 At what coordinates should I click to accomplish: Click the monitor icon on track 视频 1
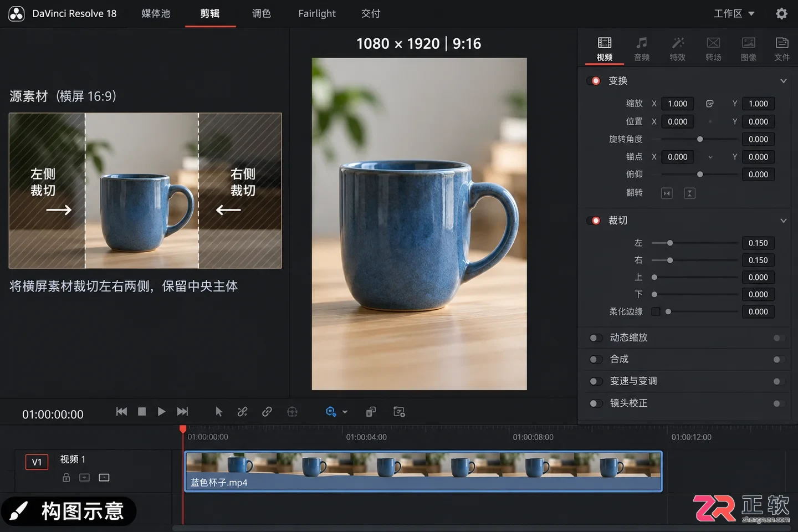click(104, 477)
